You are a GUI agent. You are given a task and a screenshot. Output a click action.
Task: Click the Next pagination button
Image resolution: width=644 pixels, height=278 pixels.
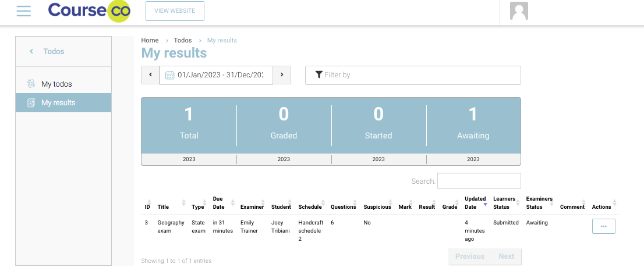(506, 256)
